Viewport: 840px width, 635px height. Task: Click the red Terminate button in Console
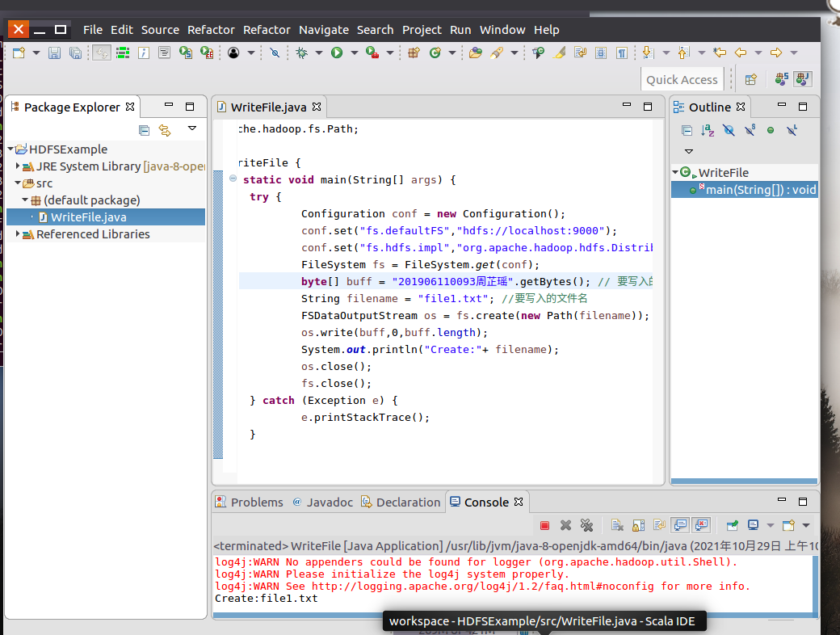(x=544, y=525)
